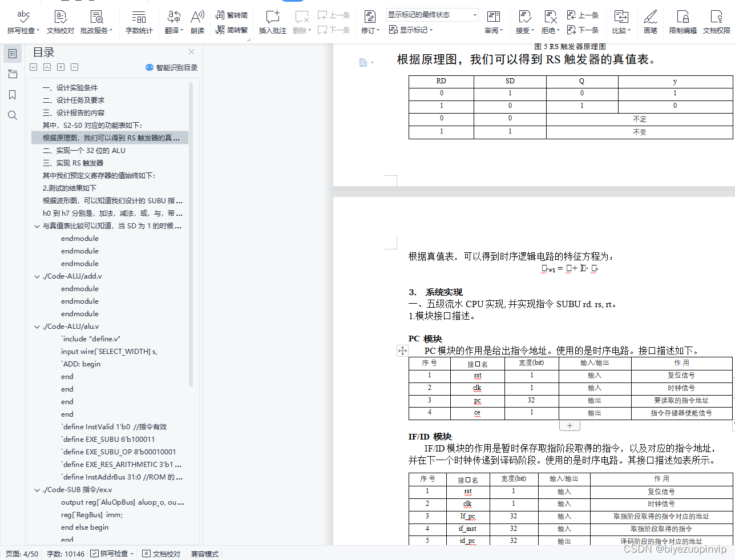The height and width of the screenshot is (560, 735).
Task: Open the 显示标记的最终状态 combo box
Action: pos(432,15)
